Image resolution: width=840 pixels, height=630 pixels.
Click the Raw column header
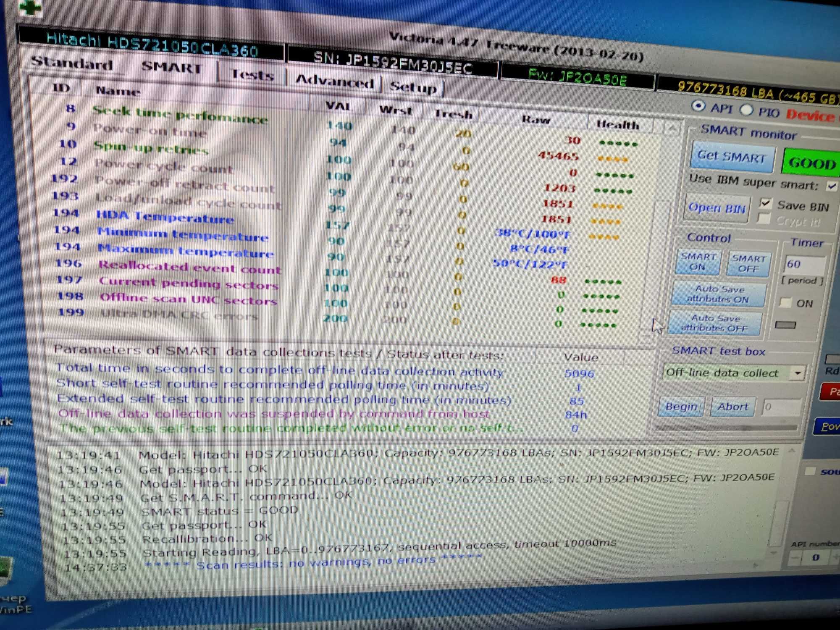coord(535,120)
